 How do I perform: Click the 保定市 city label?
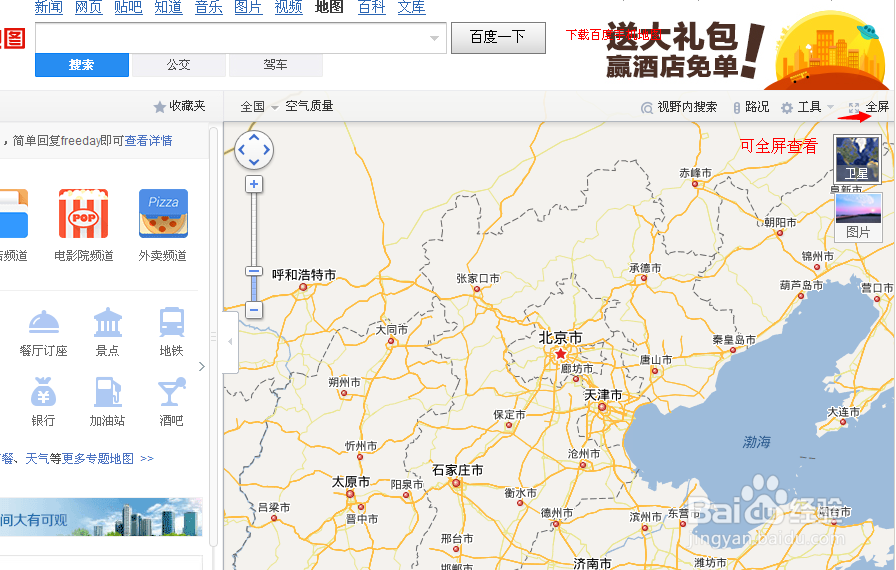[509, 414]
